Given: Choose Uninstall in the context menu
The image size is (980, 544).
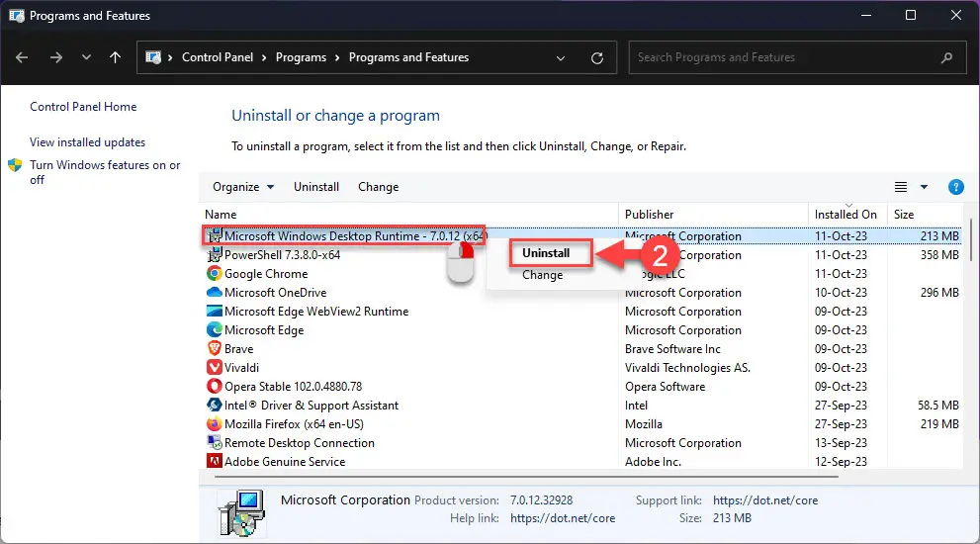Looking at the screenshot, I should 546,253.
